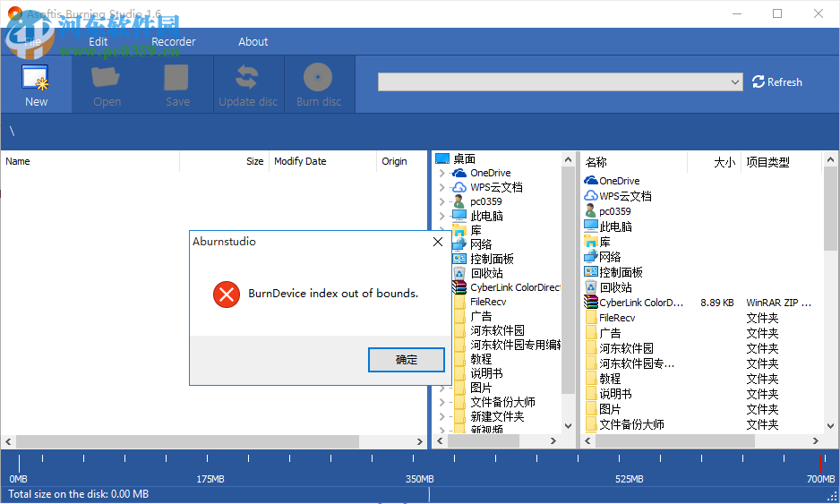Viewport: 840px width, 504px height.
Task: Expand the pc0359 tree node
Action: pyautogui.click(x=442, y=202)
